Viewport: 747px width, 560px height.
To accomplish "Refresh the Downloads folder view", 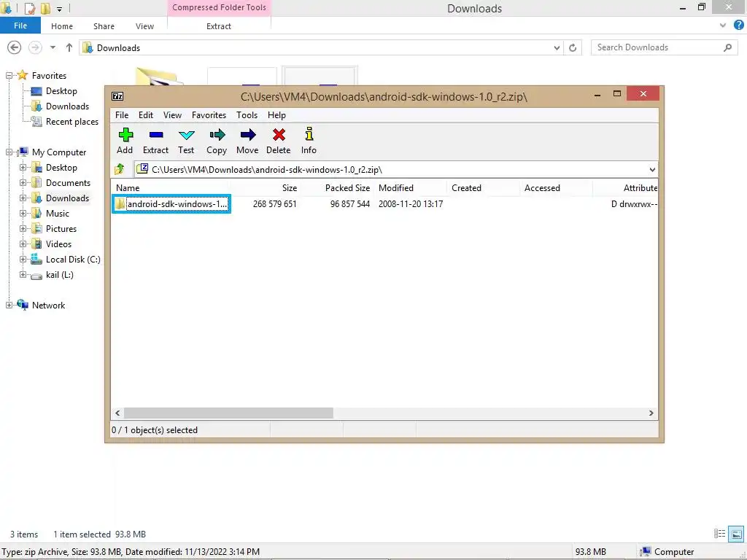I will point(573,47).
